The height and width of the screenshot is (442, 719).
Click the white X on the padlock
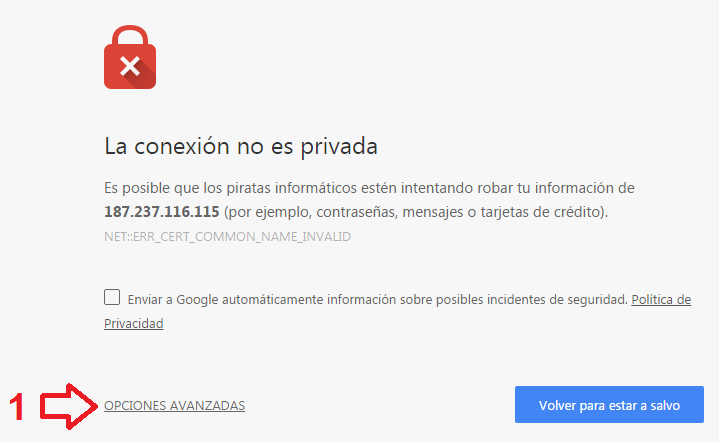pos(130,66)
